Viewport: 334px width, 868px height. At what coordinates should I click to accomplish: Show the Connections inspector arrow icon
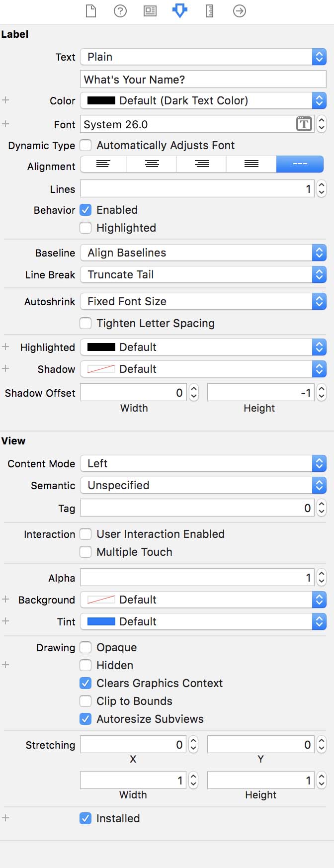pyautogui.click(x=240, y=11)
